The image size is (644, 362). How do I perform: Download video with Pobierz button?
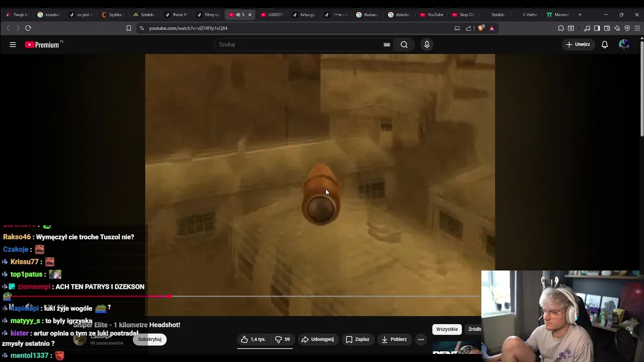coord(394,339)
